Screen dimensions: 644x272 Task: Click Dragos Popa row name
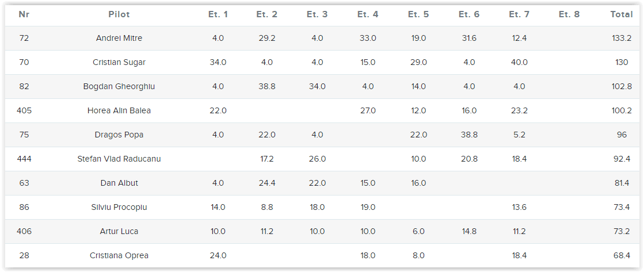[119, 135]
